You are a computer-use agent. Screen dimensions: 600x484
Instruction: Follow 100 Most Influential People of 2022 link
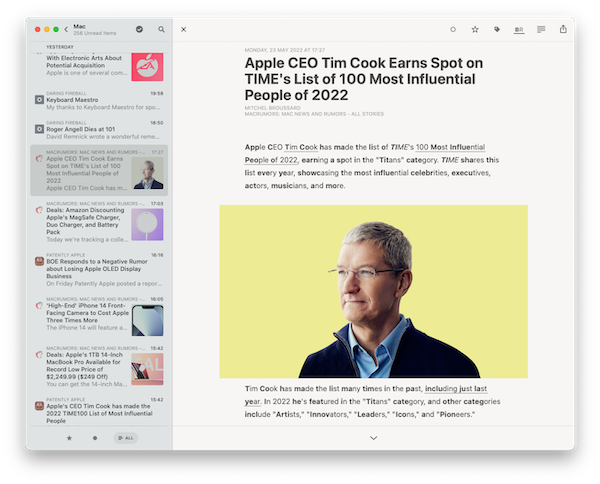pyautogui.click(x=365, y=154)
